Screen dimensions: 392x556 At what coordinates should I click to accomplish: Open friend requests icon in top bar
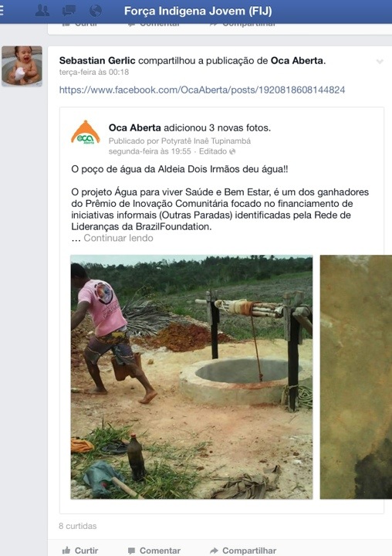click(42, 11)
